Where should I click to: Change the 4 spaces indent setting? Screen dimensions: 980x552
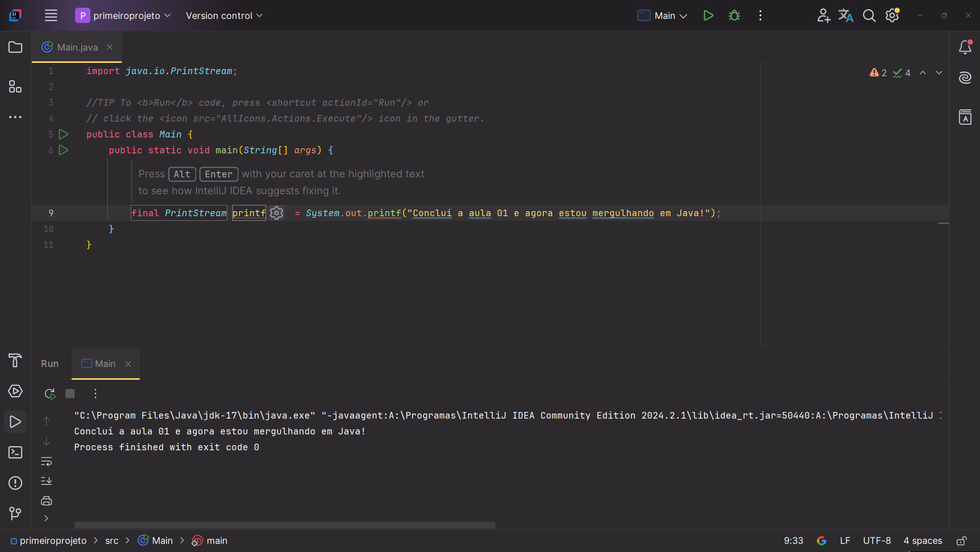(x=922, y=541)
